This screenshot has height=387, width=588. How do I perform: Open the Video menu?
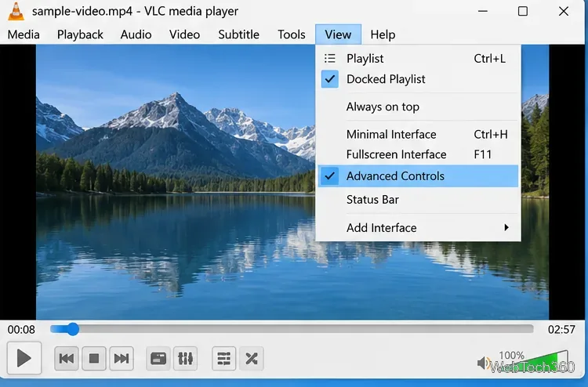[184, 34]
